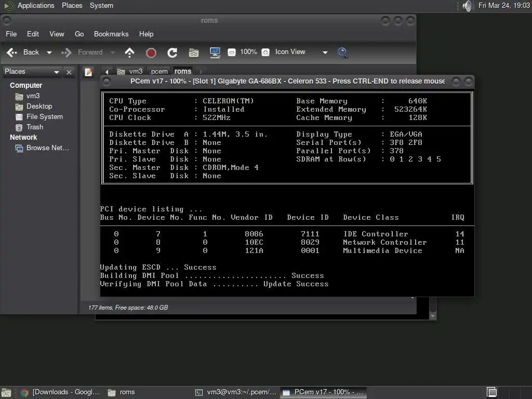
Task: Open the File menu
Action: click(x=11, y=34)
